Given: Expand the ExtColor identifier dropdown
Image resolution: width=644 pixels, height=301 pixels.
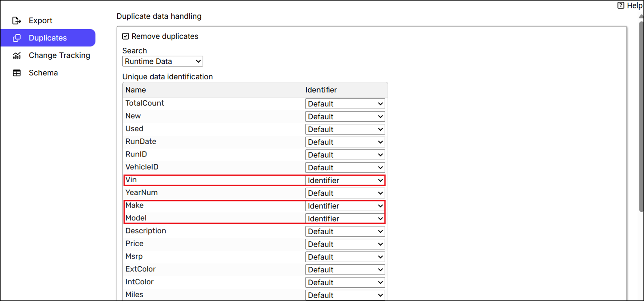Looking at the screenshot, I should [x=345, y=270].
